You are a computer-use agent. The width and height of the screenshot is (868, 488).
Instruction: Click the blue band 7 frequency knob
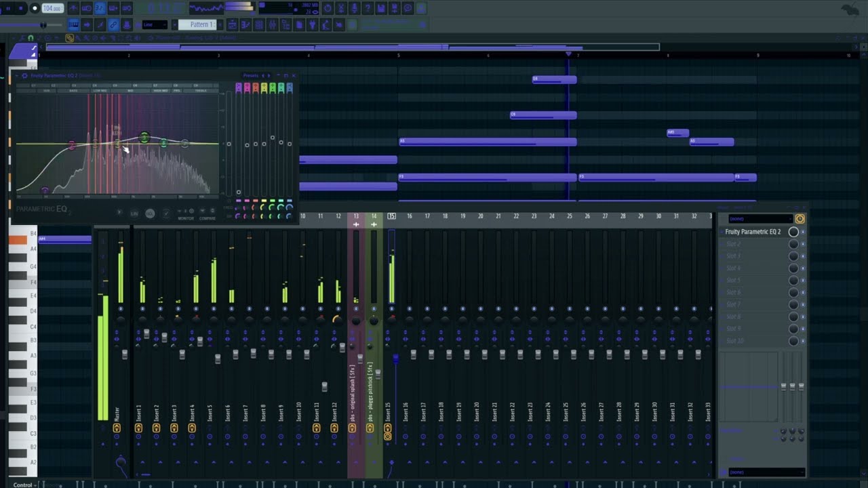[x=290, y=208]
